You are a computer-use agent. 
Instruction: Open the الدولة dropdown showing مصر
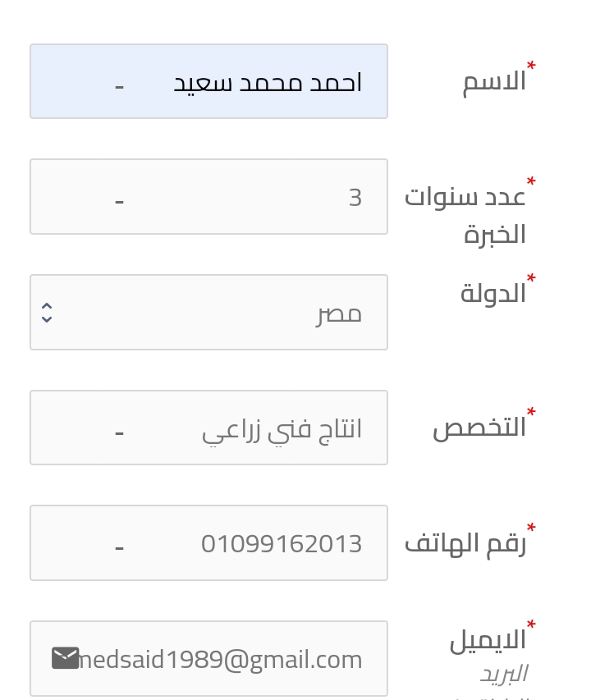click(209, 312)
